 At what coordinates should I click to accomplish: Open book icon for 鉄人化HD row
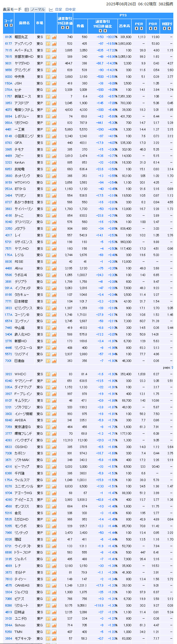pyautogui.click(x=48, y=335)
